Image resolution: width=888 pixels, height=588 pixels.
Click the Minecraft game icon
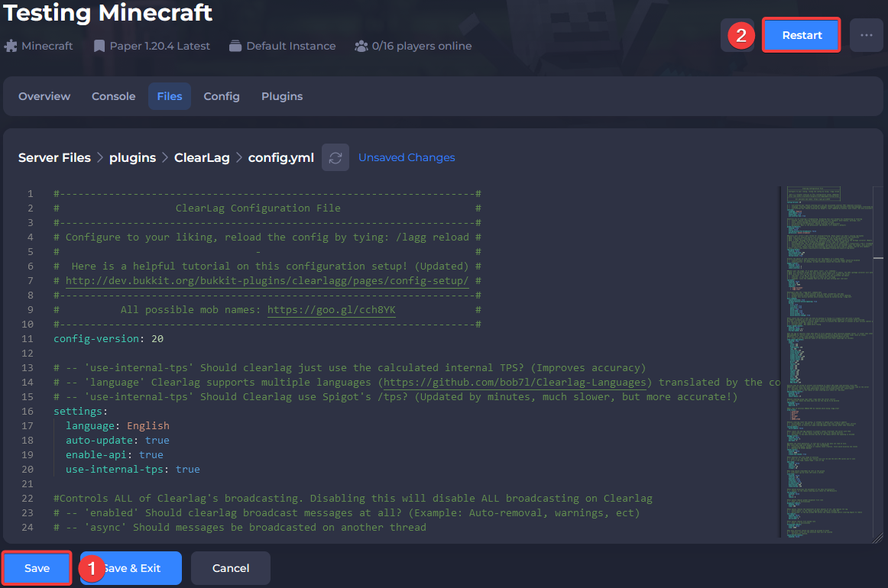click(13, 46)
